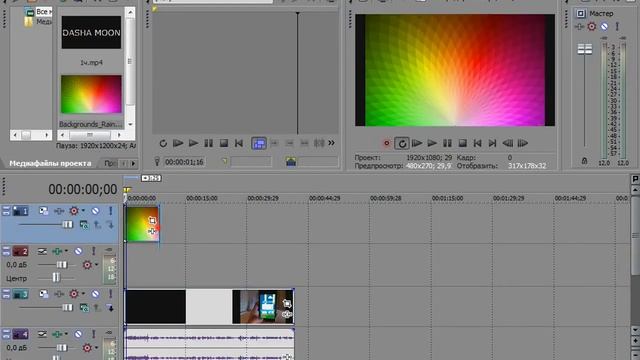Mute audio track 2

click(78, 251)
